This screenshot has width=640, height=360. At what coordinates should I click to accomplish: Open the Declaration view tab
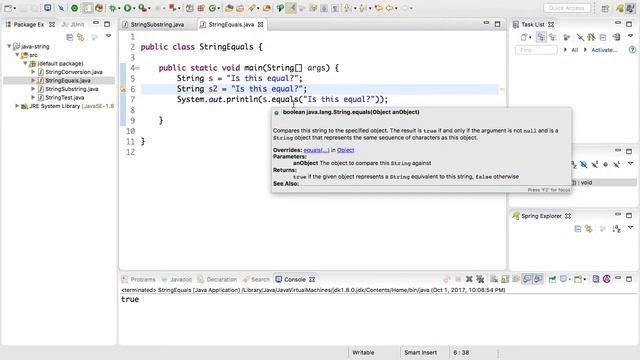click(x=217, y=280)
